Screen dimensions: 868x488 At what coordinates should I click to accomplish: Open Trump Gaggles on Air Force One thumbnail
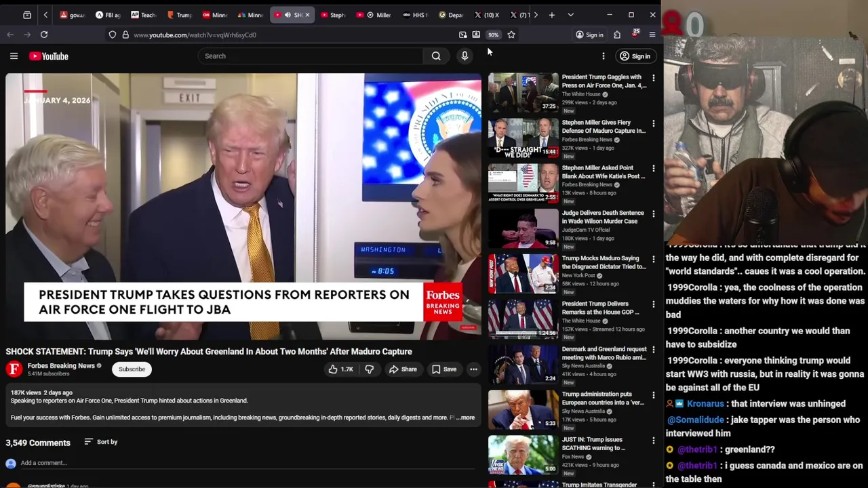point(524,92)
